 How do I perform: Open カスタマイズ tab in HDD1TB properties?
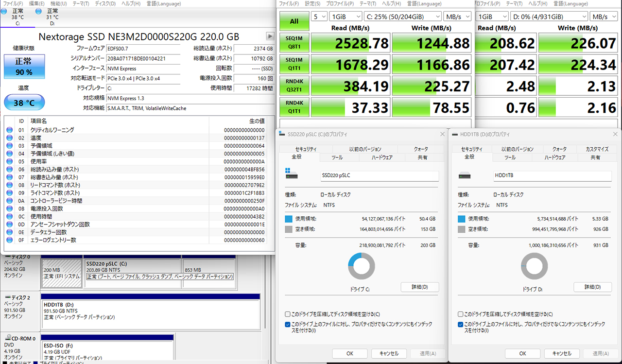point(597,149)
